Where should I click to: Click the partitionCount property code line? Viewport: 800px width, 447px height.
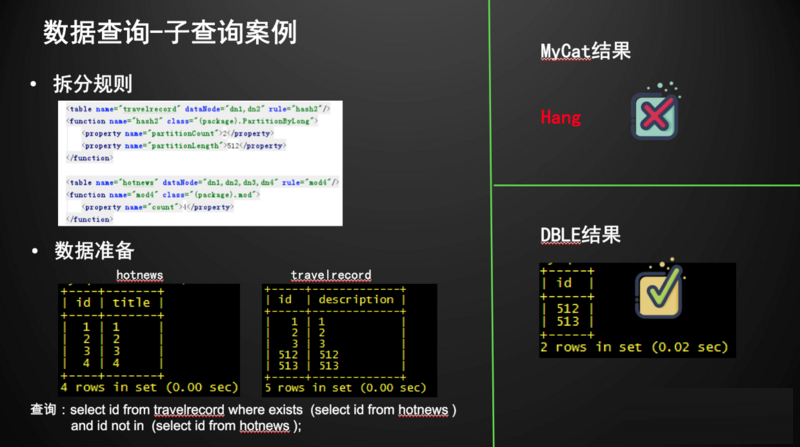[178, 133]
